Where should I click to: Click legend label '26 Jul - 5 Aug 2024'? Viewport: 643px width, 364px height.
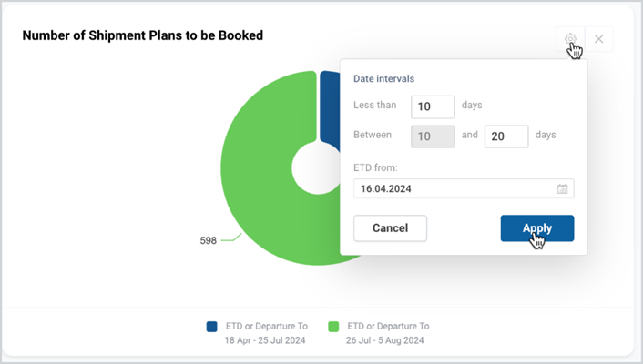tap(384, 340)
